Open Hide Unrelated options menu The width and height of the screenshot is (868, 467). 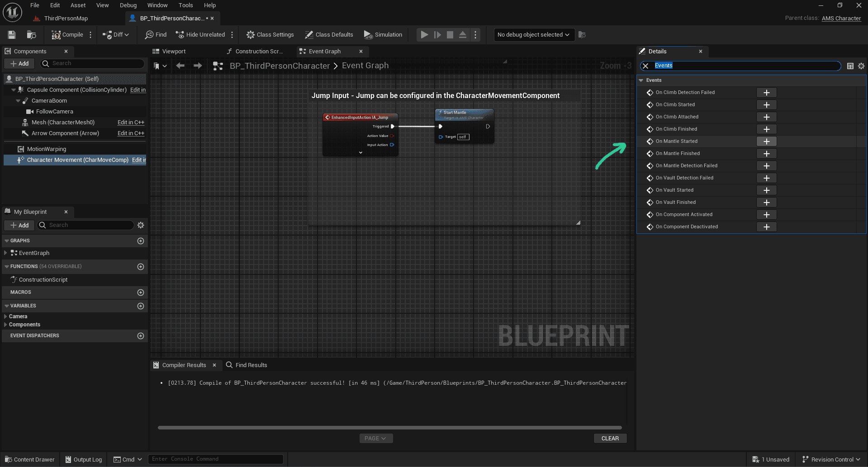pos(232,35)
